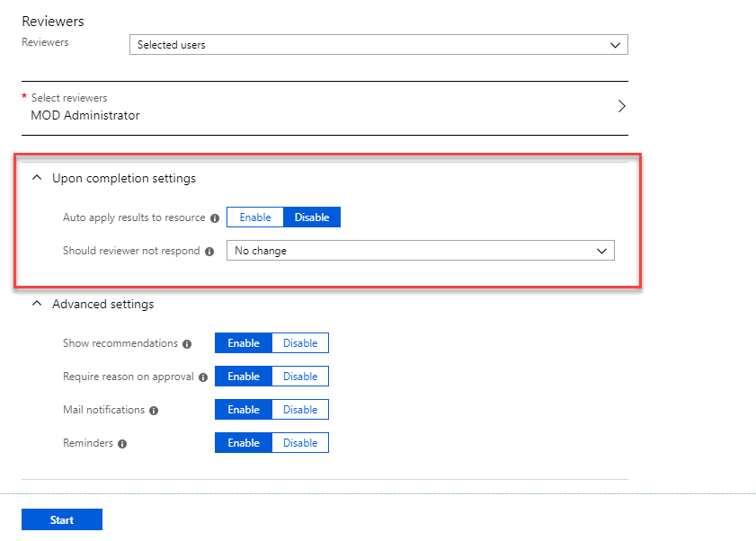Click info icon next to Require reason on approval
756x541 pixels.
pyautogui.click(x=203, y=377)
